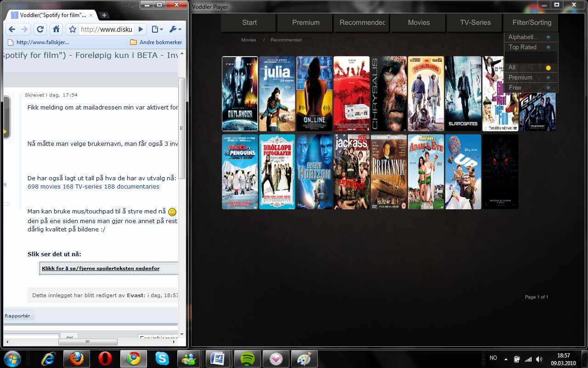Go back in Chrome browser

[x=12, y=29]
